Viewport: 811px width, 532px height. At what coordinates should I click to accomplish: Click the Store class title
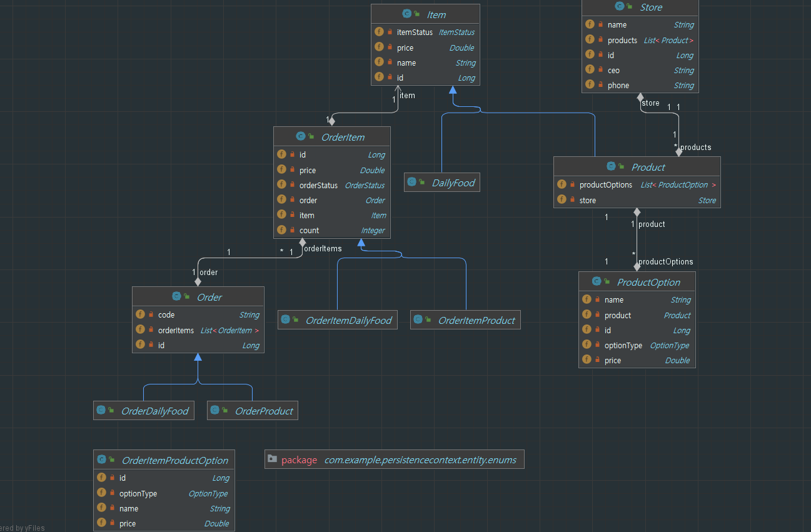[x=651, y=8]
